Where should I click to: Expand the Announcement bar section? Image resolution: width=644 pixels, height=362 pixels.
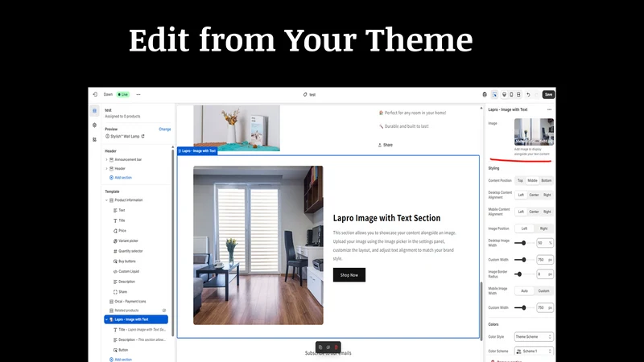(x=107, y=159)
